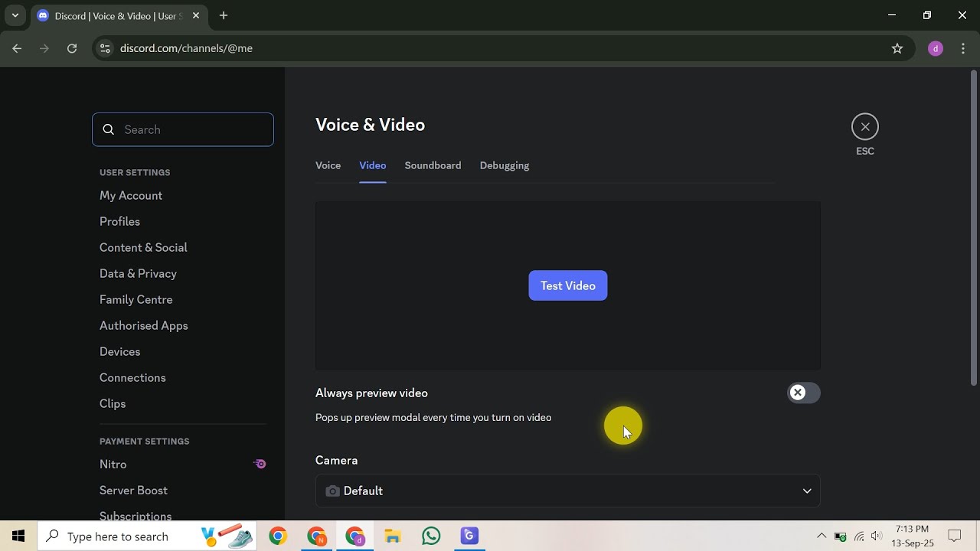Click in the settings Search field

[x=183, y=130]
